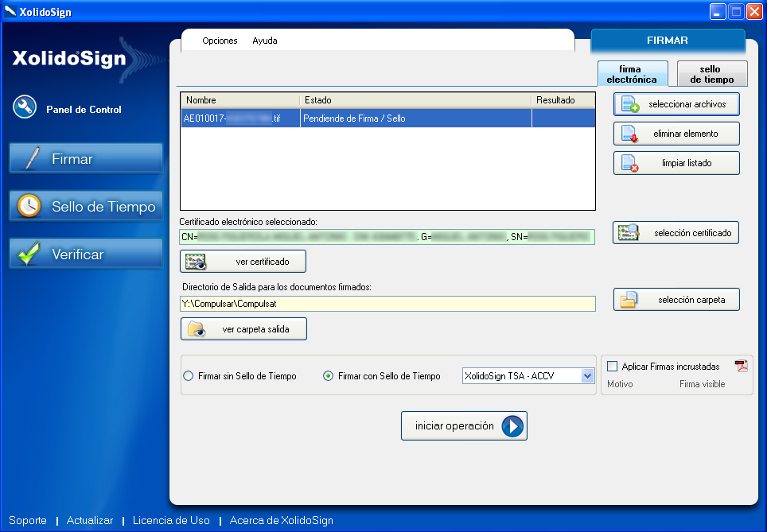Click the eliminar elemento button label

click(x=686, y=134)
